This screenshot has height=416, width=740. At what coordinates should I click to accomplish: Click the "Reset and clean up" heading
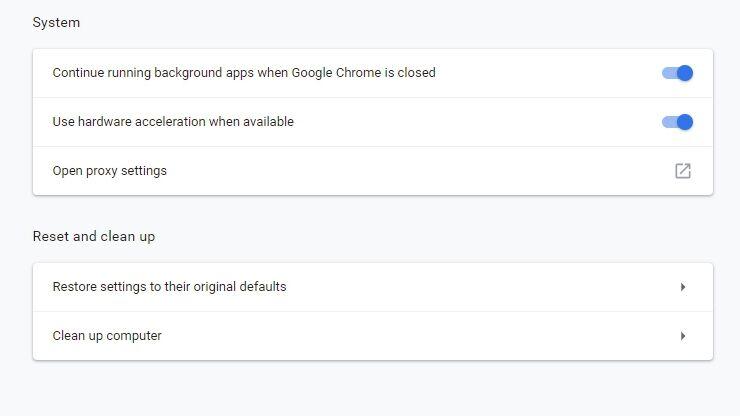pyautogui.click(x=94, y=236)
